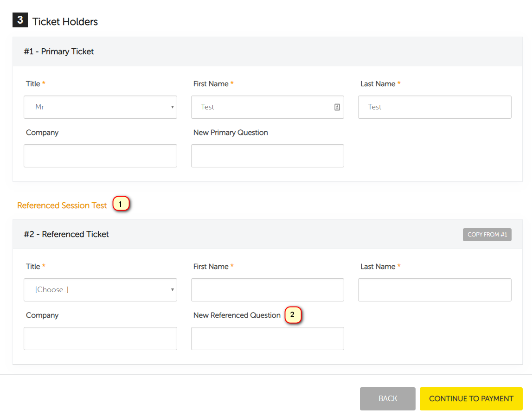
Task: Expand the Referenced Ticket Title [Choose..] dropdown
Action: (100, 290)
